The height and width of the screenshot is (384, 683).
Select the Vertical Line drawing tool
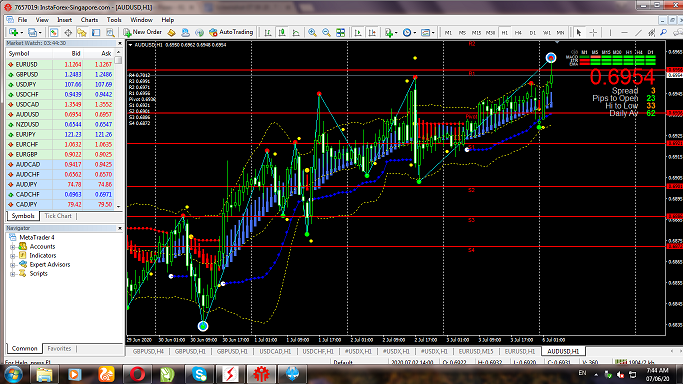[610, 32]
